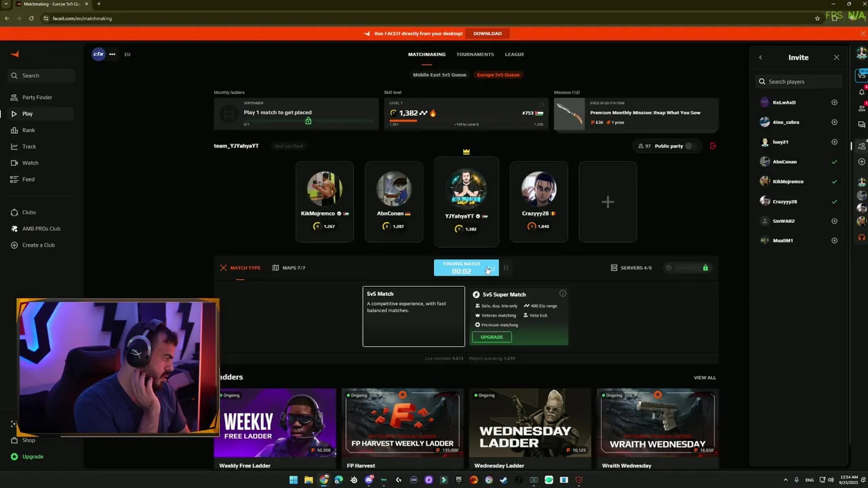Open the 5v5 Super Match info icon
Screen dimensions: 868x488
tap(563, 293)
